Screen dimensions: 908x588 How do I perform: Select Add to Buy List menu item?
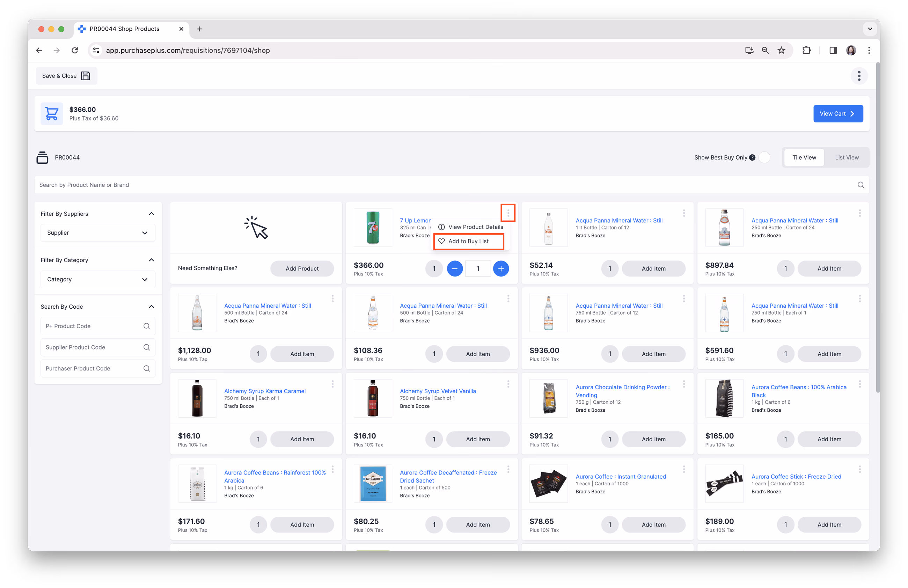tap(469, 241)
